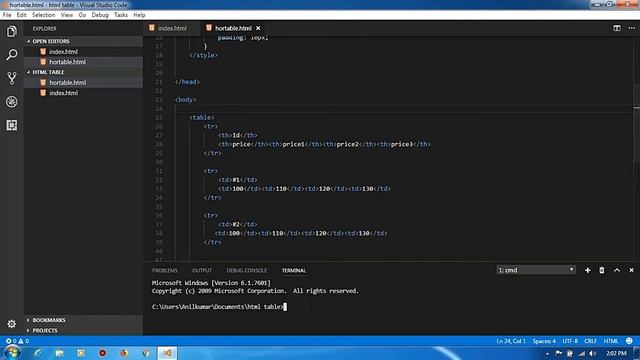
Task: Open the media player taskbar icon
Action: click(81, 353)
